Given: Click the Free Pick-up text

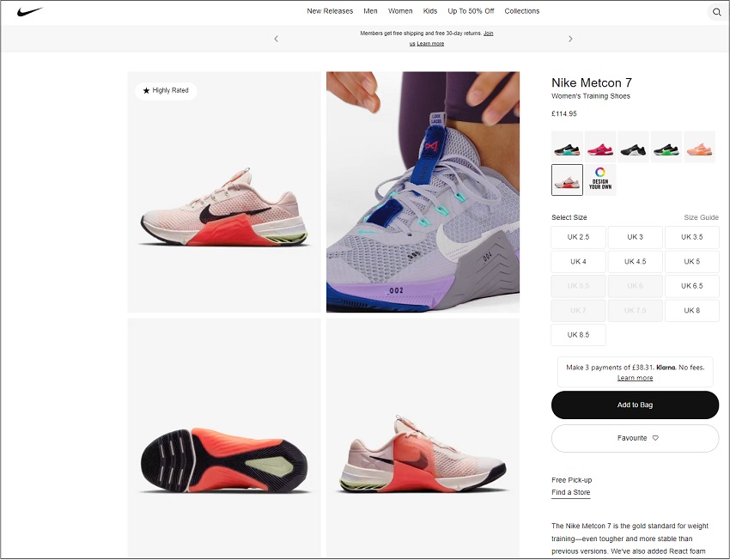Looking at the screenshot, I should point(572,480).
